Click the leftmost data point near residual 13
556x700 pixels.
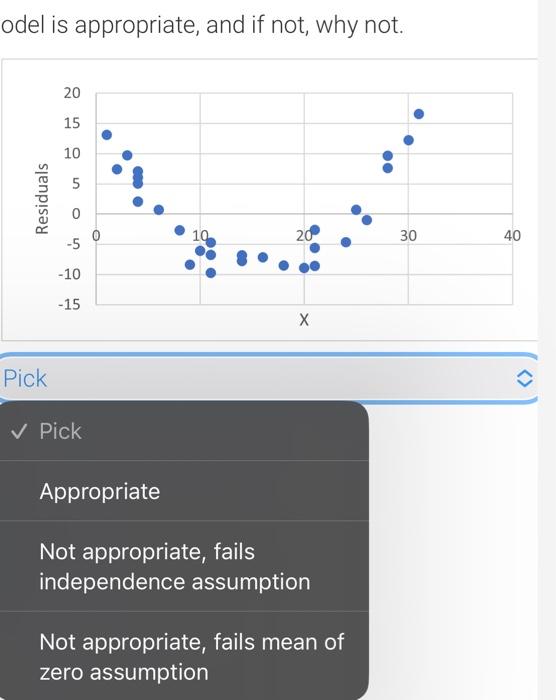point(106,135)
